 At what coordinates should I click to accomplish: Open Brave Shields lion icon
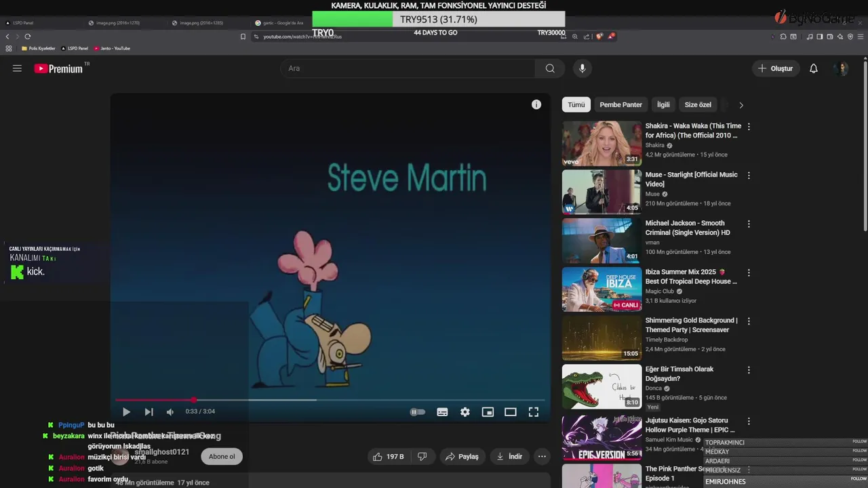point(599,37)
